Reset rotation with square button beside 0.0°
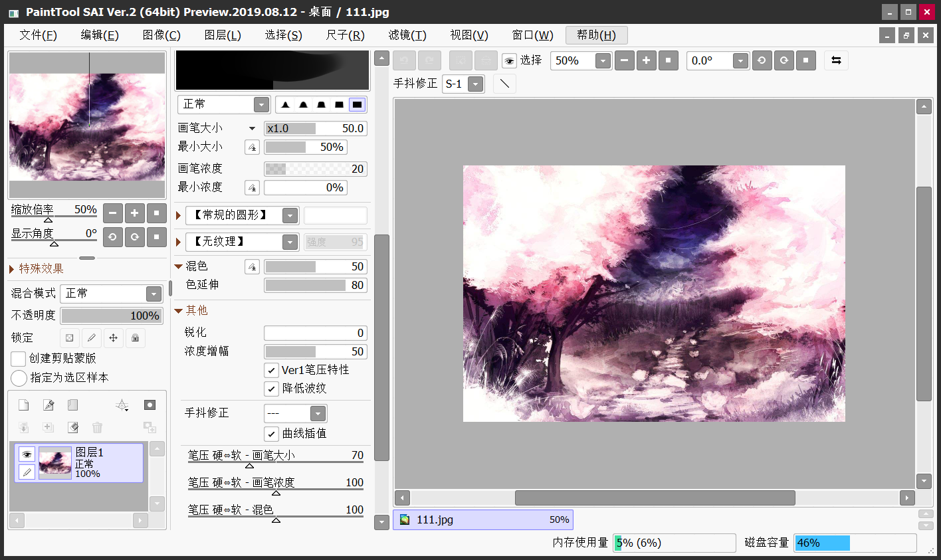 coord(805,60)
